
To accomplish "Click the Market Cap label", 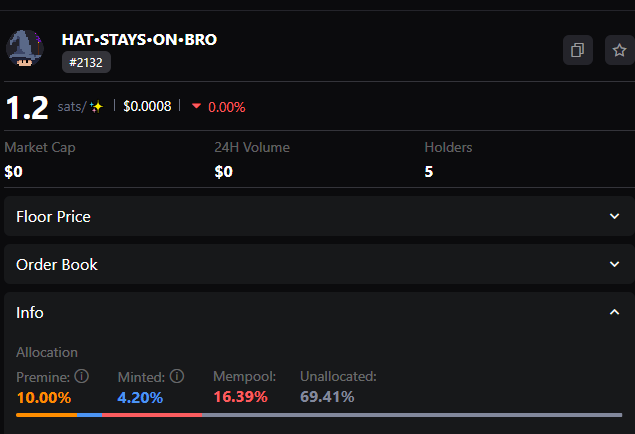I will (40, 148).
